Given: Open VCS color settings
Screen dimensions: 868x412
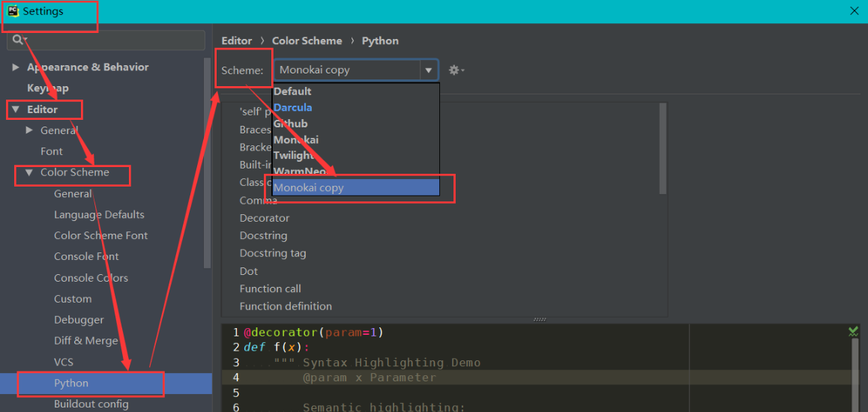Looking at the screenshot, I should [64, 363].
